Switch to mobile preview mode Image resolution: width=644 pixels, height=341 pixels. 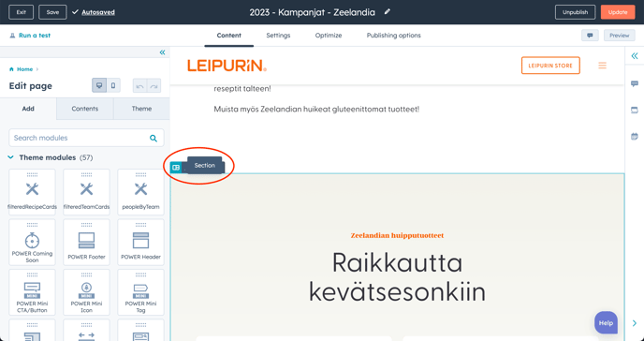(x=113, y=86)
